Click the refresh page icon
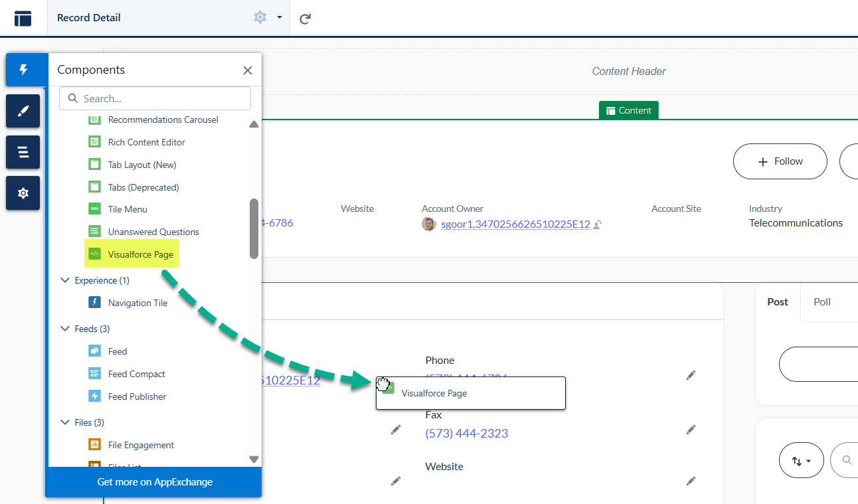Image resolution: width=858 pixels, height=504 pixels. point(305,19)
